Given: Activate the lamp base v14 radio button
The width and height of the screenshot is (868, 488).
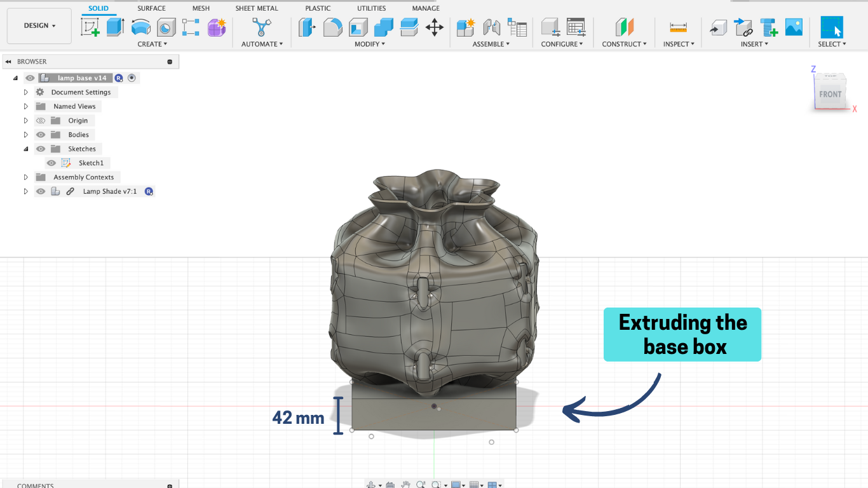Looking at the screenshot, I should click(x=132, y=78).
